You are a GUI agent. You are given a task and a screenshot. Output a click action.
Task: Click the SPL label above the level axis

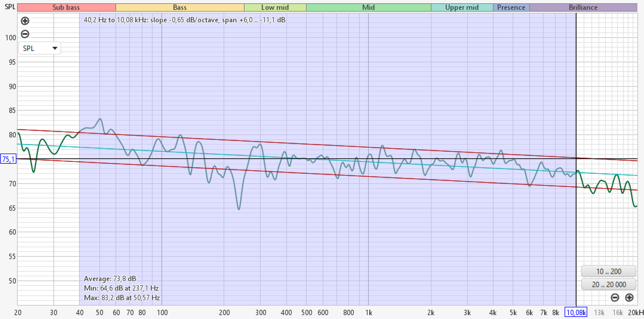[10, 7]
